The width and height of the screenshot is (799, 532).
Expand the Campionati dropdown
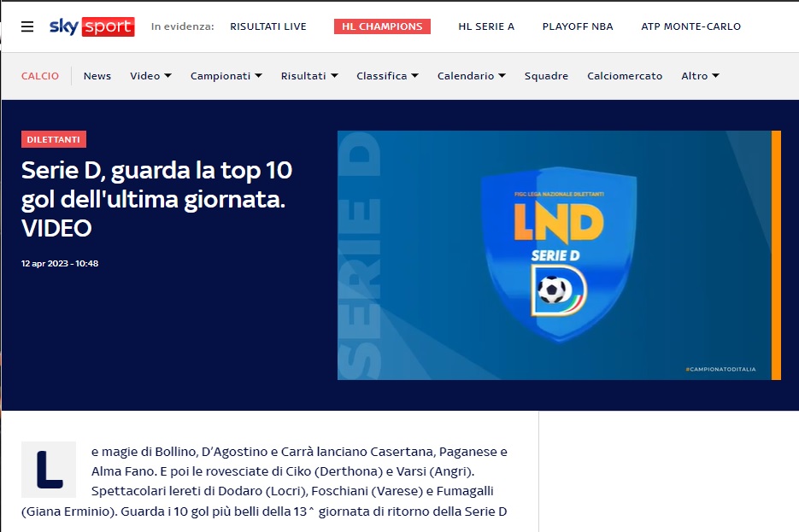pyautogui.click(x=226, y=76)
